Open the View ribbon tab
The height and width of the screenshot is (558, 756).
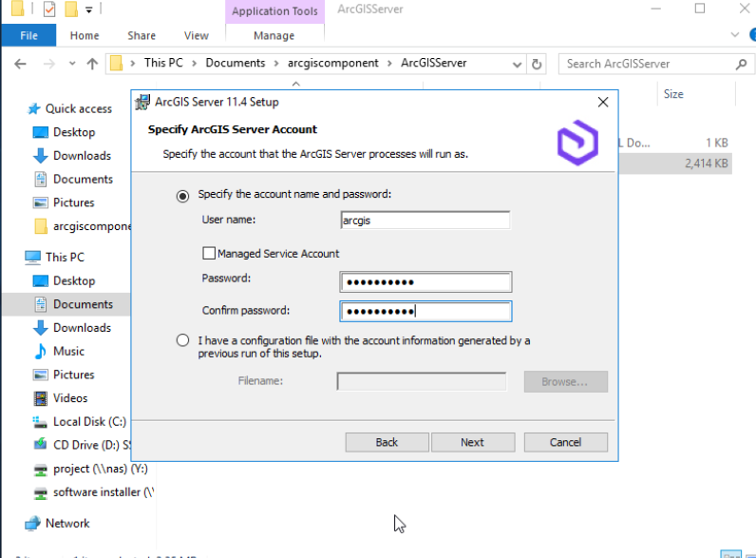click(x=197, y=35)
